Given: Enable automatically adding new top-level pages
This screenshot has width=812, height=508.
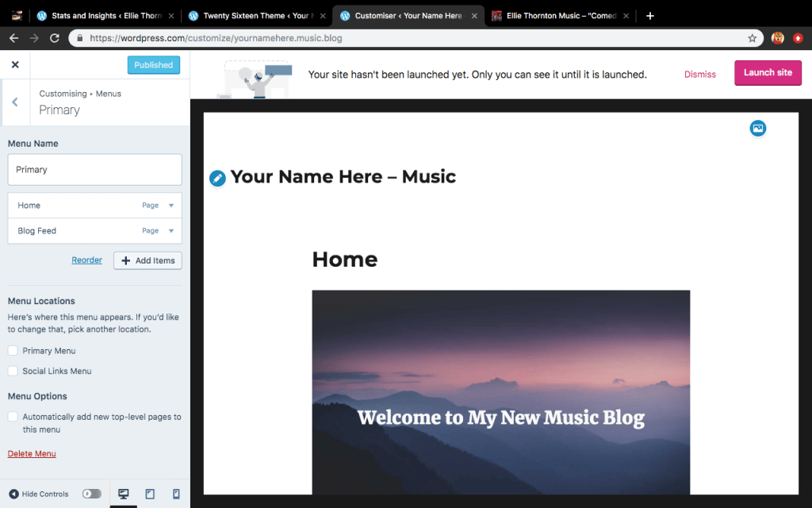Looking at the screenshot, I should click(x=13, y=417).
